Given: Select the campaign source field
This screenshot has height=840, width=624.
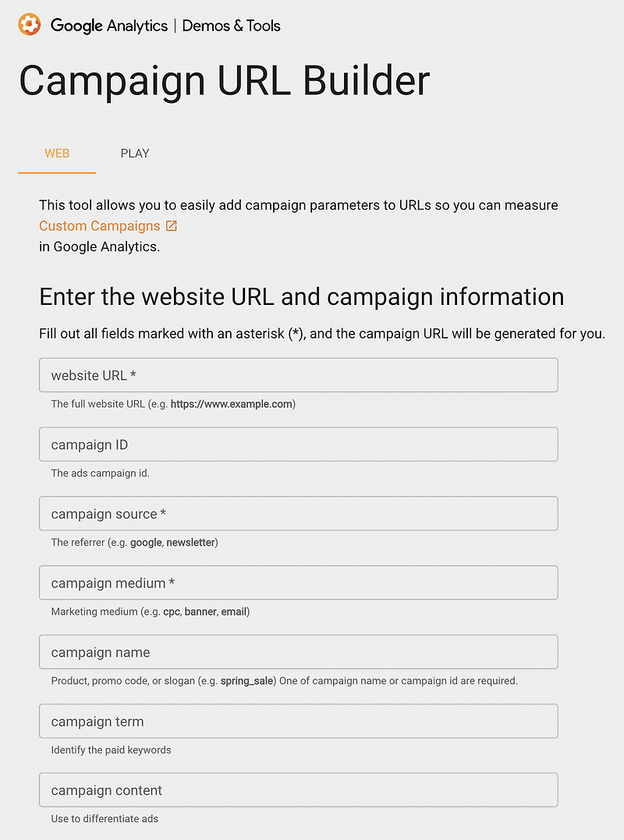Looking at the screenshot, I should 299,513.
